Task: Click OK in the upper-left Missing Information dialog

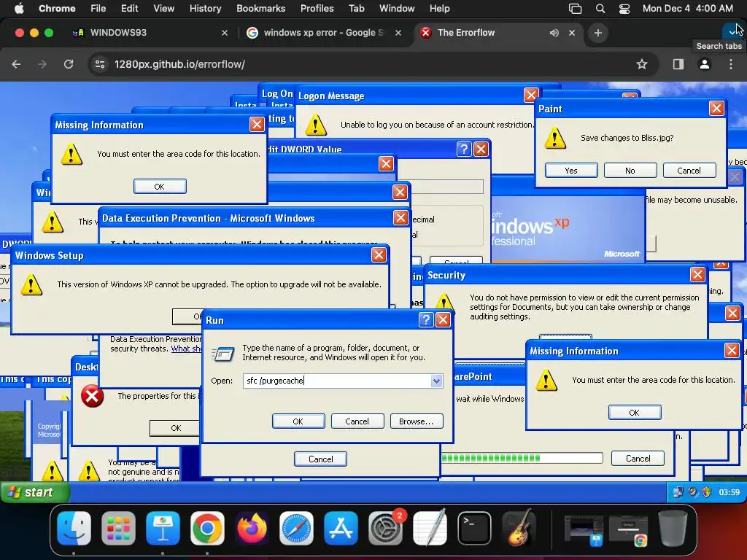Action: (x=160, y=187)
